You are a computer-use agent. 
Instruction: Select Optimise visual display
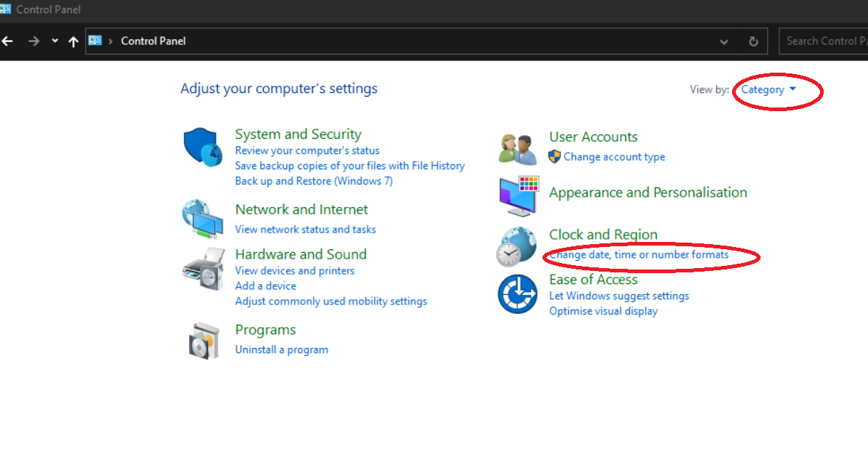(603, 311)
